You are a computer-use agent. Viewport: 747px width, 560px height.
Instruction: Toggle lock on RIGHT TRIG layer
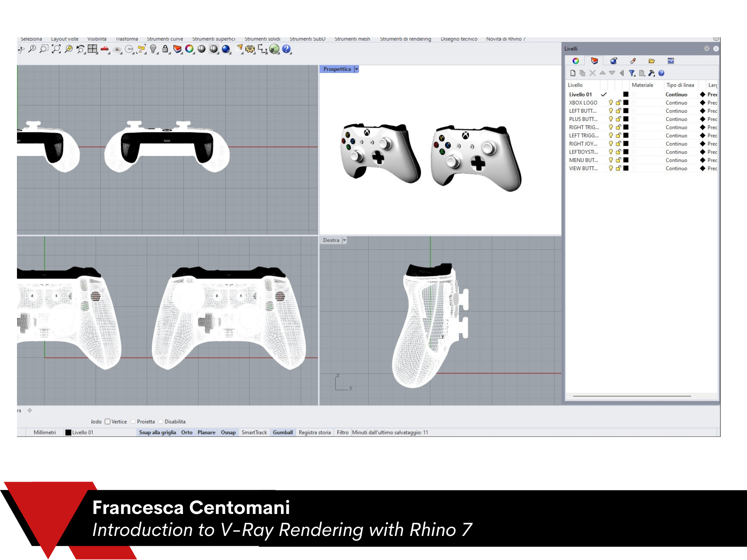click(x=618, y=127)
